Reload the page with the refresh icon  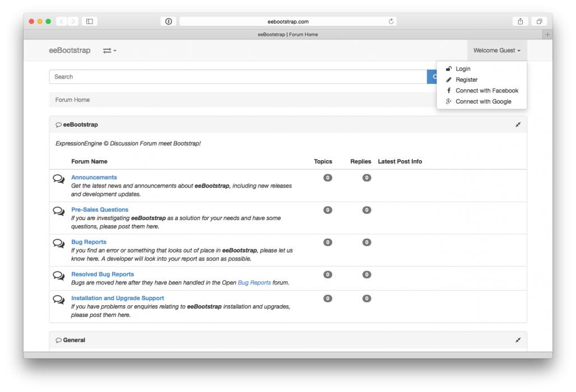coord(391,21)
